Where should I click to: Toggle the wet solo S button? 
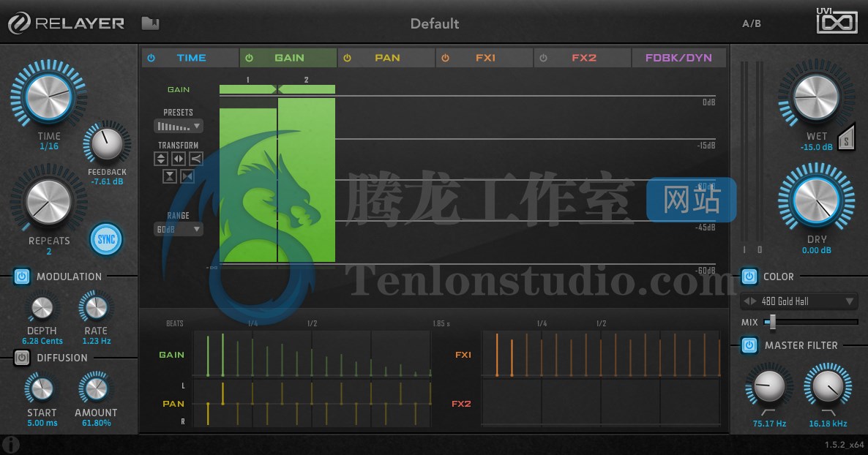click(847, 138)
